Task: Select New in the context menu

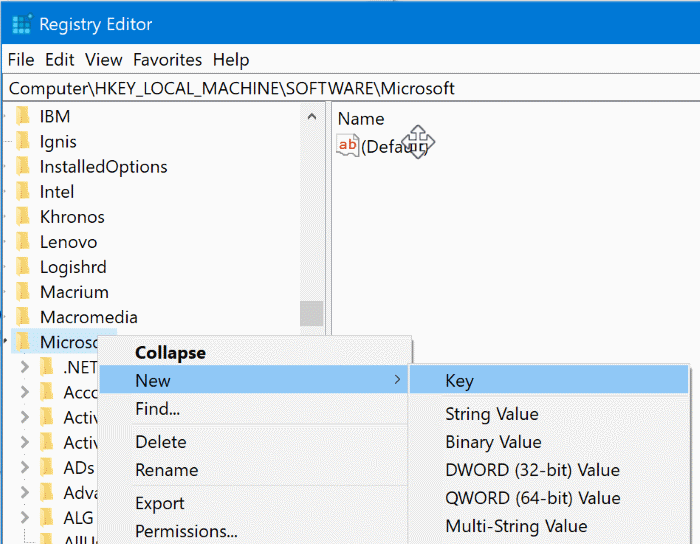Action: (x=254, y=380)
